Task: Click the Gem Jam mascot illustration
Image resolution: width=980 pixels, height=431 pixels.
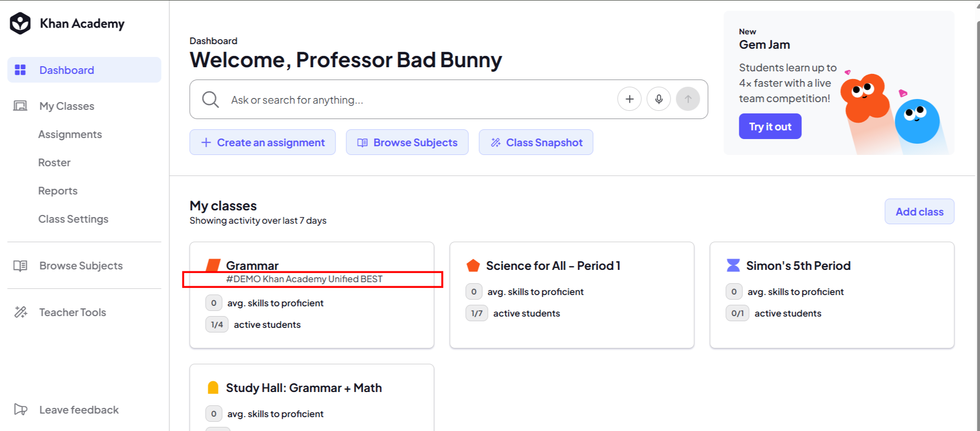Action: (893, 113)
